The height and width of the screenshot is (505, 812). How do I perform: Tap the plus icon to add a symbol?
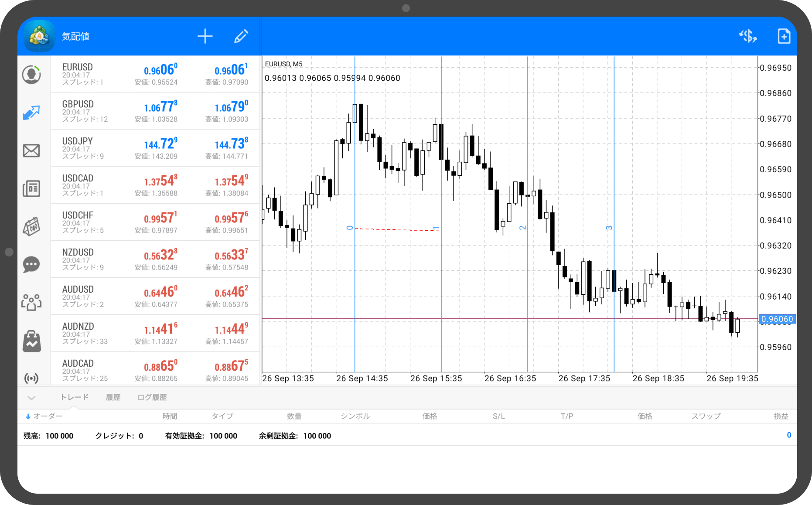tap(205, 36)
